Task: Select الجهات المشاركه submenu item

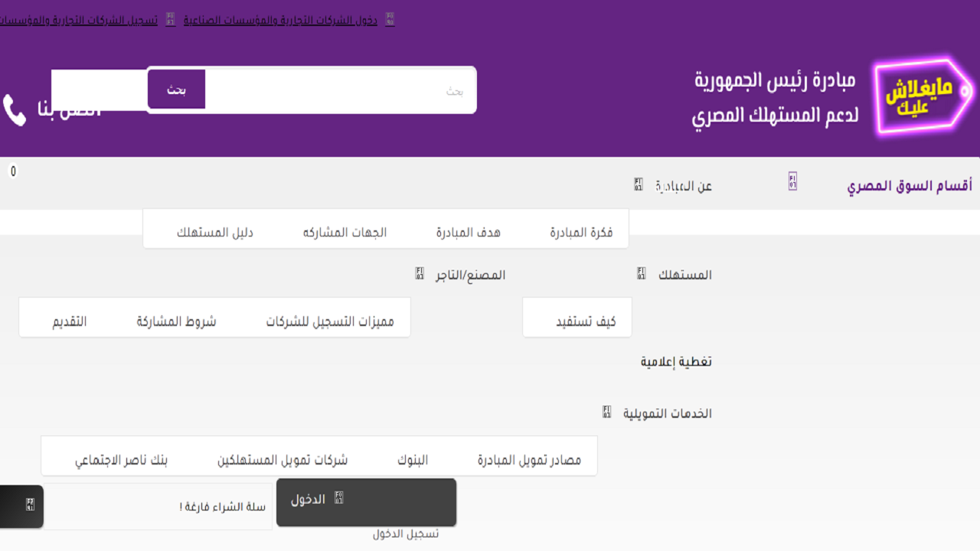Action: [x=345, y=233]
